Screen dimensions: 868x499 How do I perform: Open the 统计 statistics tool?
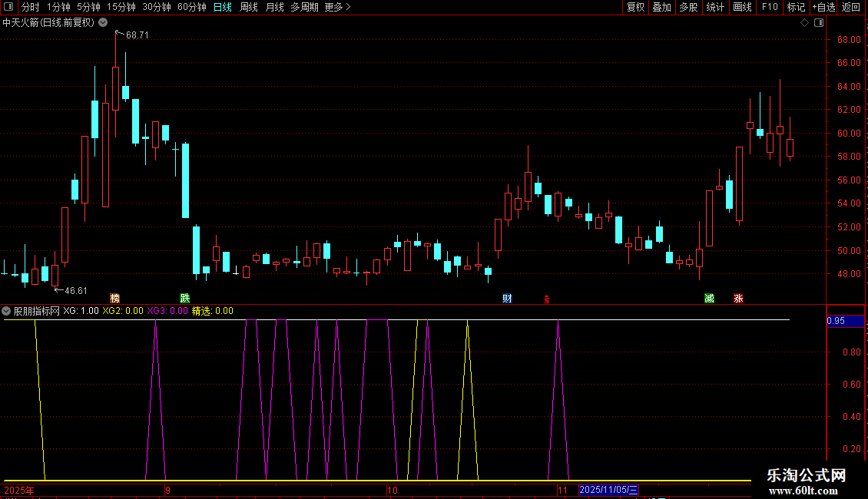point(715,7)
